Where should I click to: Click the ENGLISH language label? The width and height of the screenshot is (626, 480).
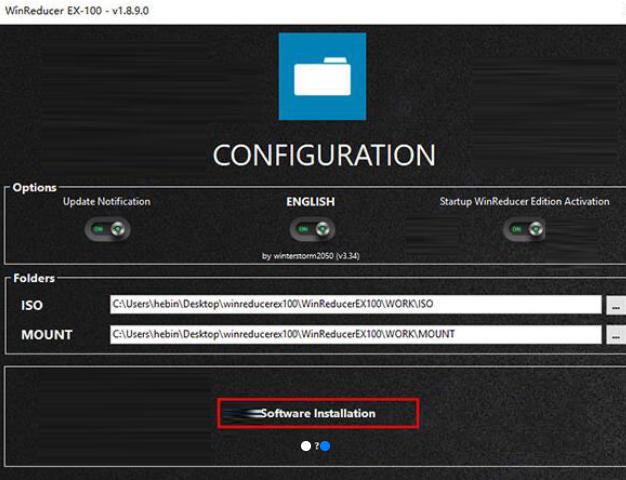(x=311, y=202)
